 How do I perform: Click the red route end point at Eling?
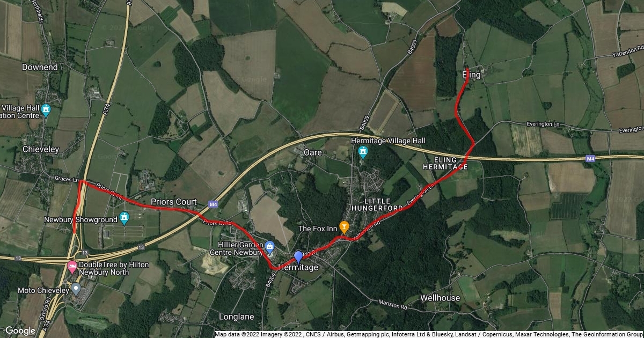point(467,69)
